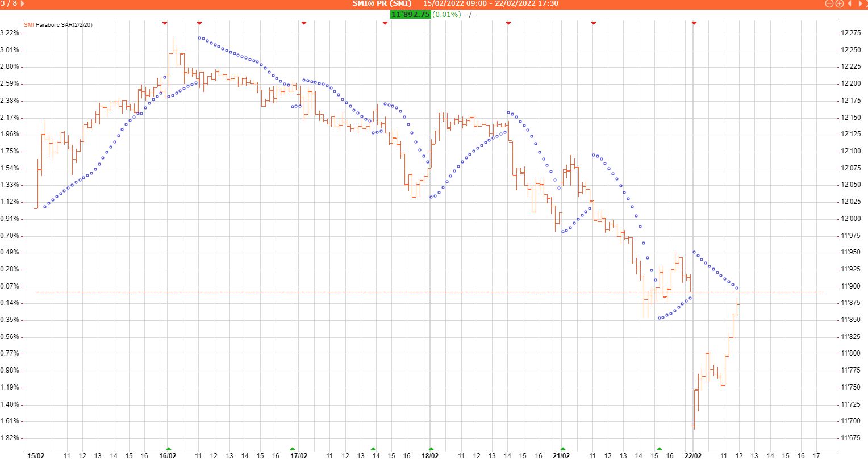This screenshot has height=464, width=868.
Task: Click the Parabolic SAR(2/2/20) legend label
Action: coord(64,25)
